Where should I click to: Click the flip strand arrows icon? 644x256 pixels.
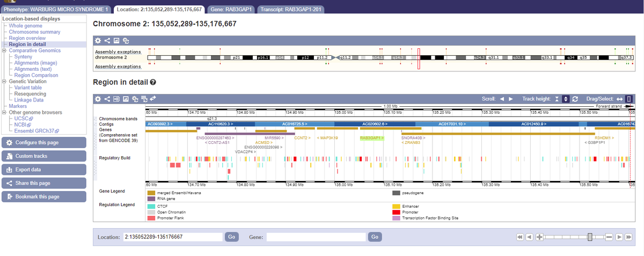(153, 99)
